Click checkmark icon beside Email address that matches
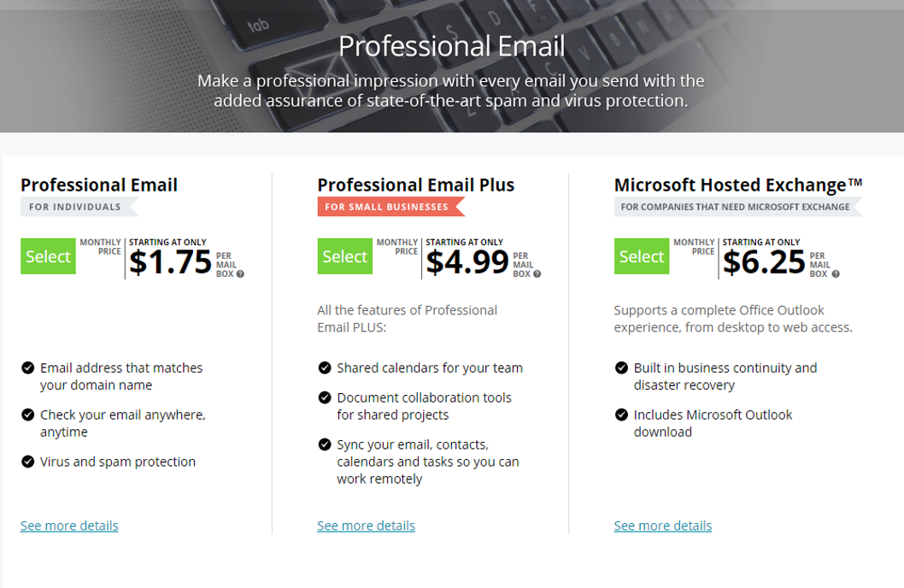 (x=27, y=367)
